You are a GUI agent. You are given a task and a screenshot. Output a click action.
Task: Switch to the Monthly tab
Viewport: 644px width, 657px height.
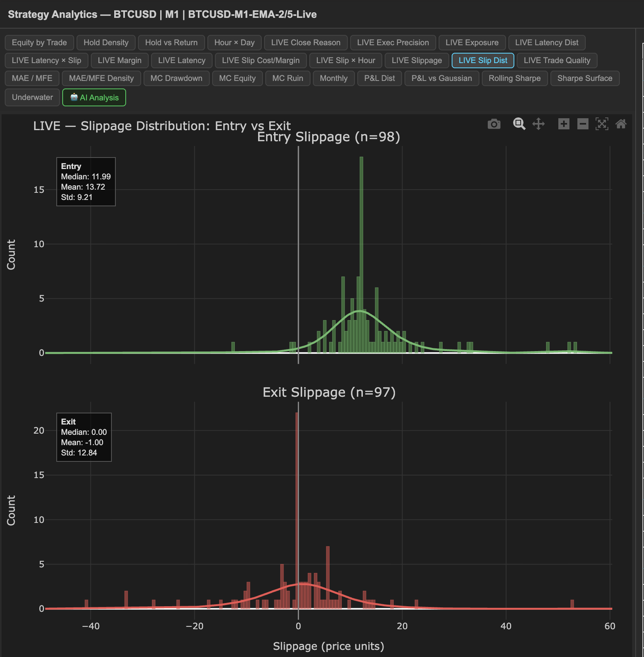[333, 78]
